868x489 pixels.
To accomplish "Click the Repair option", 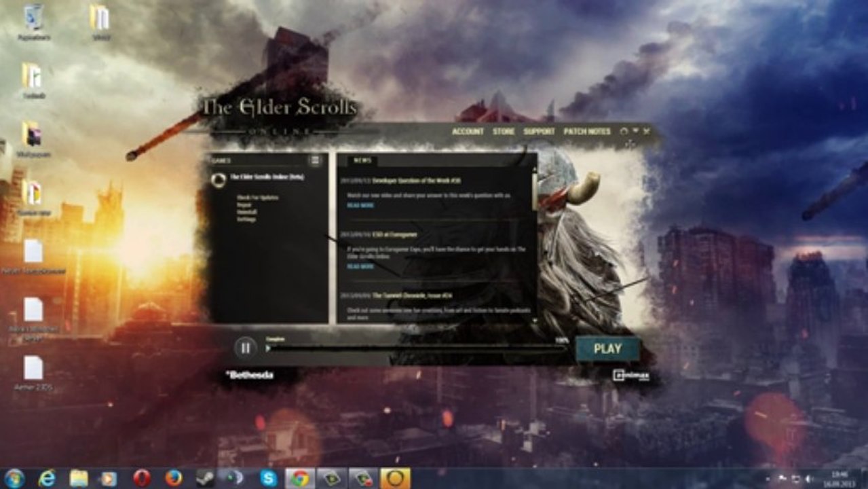I will pos(244,204).
